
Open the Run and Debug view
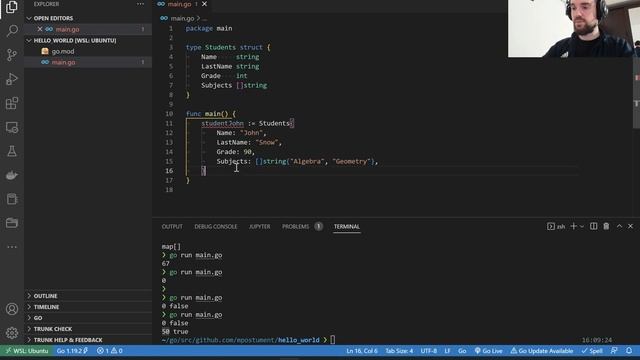click(x=12, y=79)
